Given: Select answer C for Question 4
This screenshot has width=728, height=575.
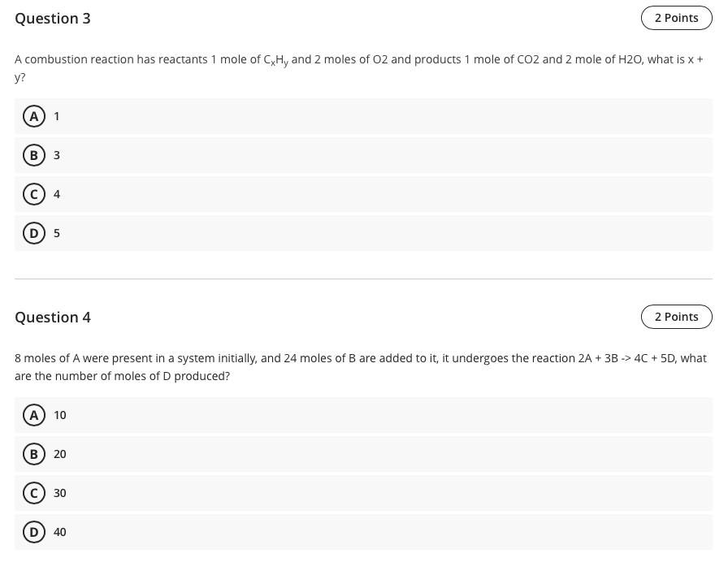Looking at the screenshot, I should 34,493.
